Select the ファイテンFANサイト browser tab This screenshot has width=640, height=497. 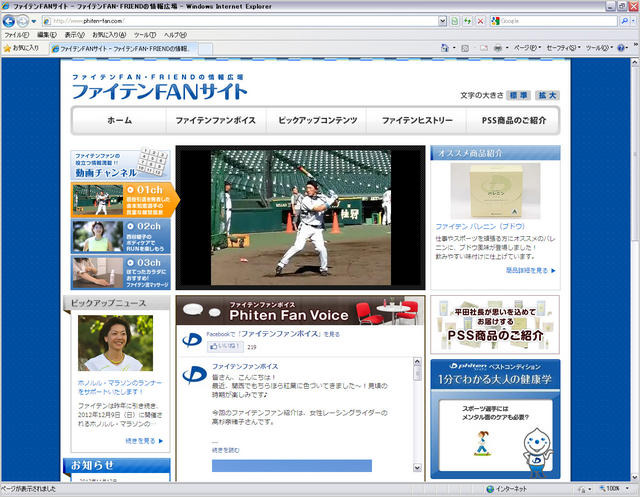coord(123,49)
